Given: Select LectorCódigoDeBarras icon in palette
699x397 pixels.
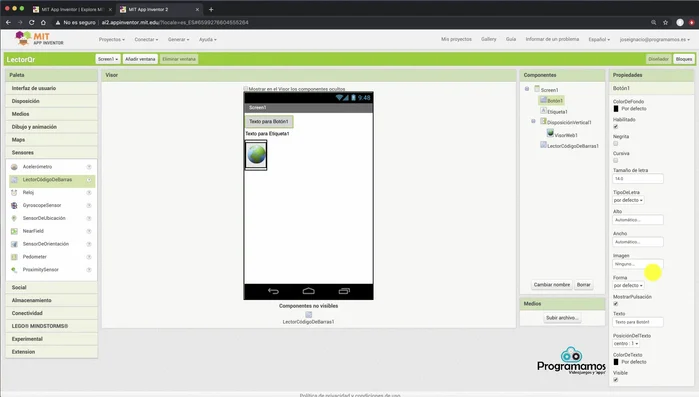Looking at the screenshot, I should click(14, 180).
